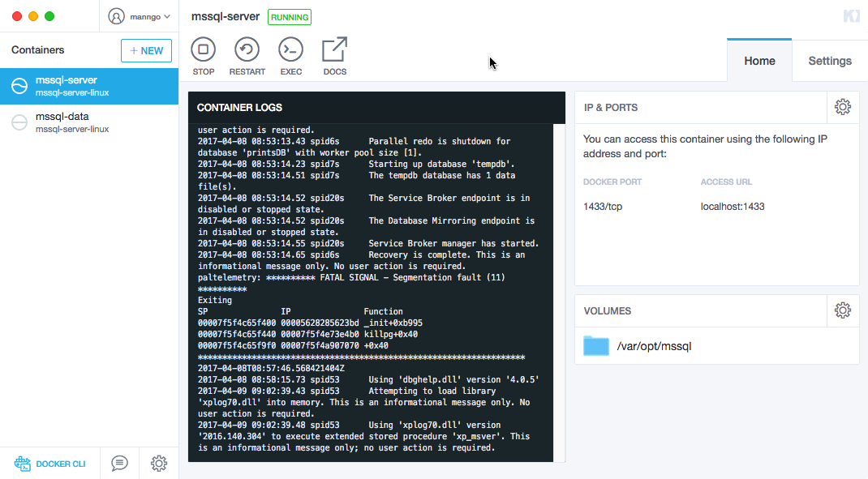Click the 2017-04-08T08:57:46 timestamp line

click(271, 368)
